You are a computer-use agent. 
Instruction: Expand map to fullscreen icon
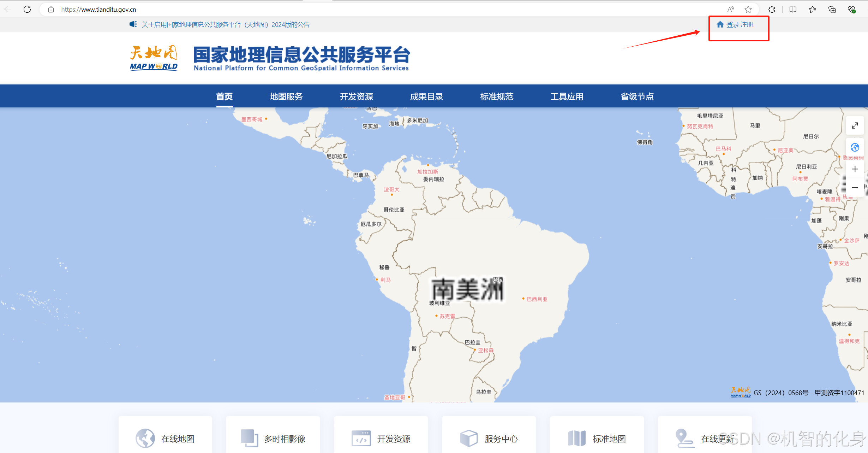(x=855, y=125)
